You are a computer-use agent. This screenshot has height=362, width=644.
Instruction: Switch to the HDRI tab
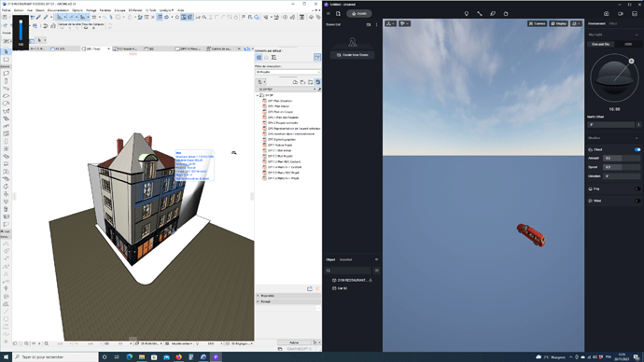pyautogui.click(x=628, y=44)
